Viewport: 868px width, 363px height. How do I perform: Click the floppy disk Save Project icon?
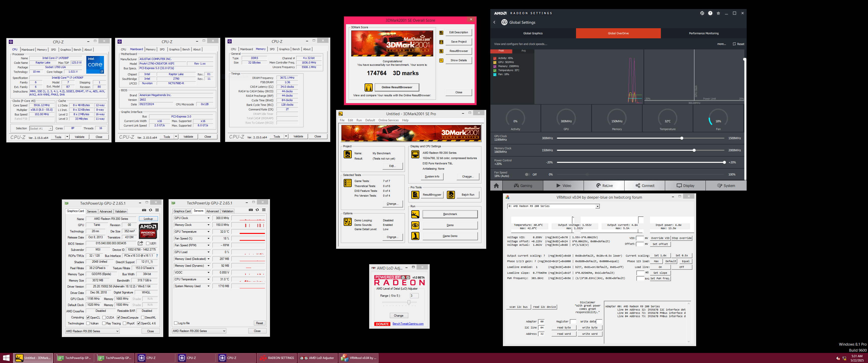pos(441,42)
